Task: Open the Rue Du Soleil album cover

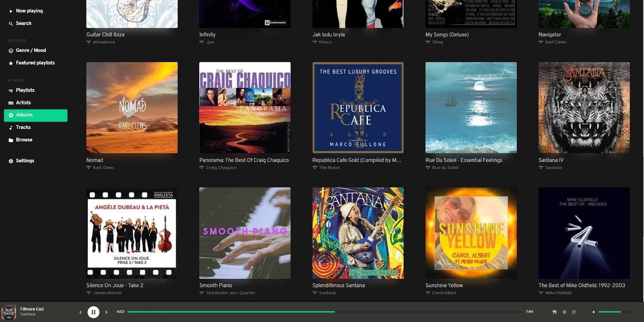Action: pos(471,108)
